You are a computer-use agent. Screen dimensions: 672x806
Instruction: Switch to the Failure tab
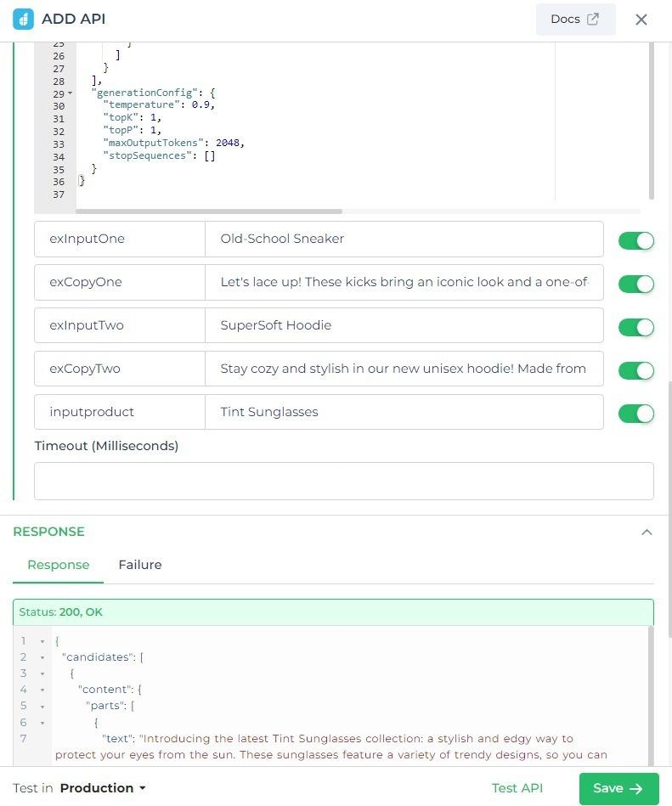click(x=140, y=565)
